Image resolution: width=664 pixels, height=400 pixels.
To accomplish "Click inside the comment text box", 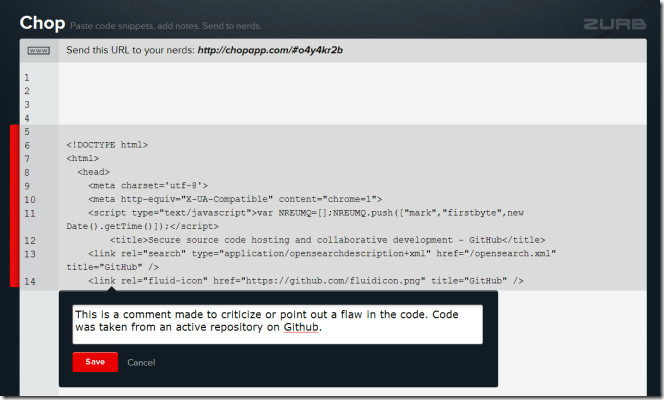I will click(277, 324).
